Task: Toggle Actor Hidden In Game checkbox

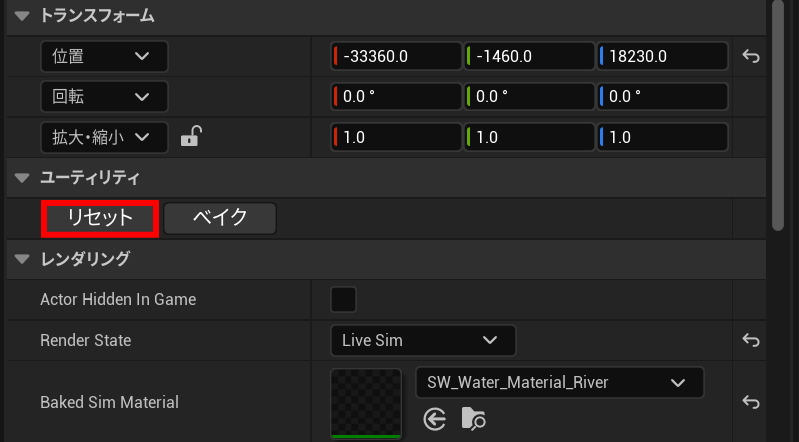Action: click(x=343, y=299)
